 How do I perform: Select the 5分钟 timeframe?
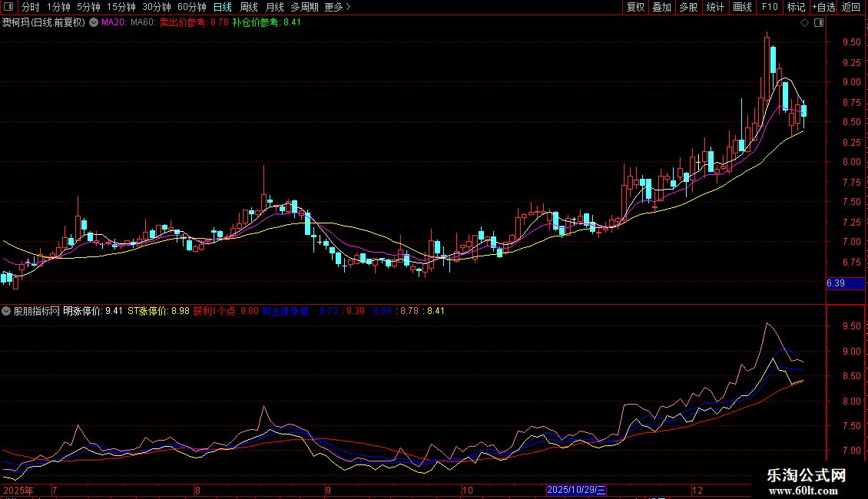(x=88, y=7)
